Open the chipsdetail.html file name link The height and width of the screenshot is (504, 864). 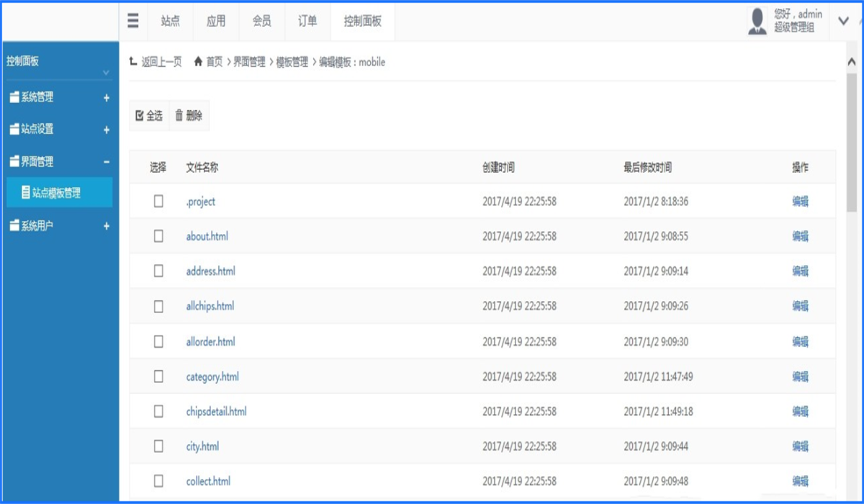[x=217, y=411]
